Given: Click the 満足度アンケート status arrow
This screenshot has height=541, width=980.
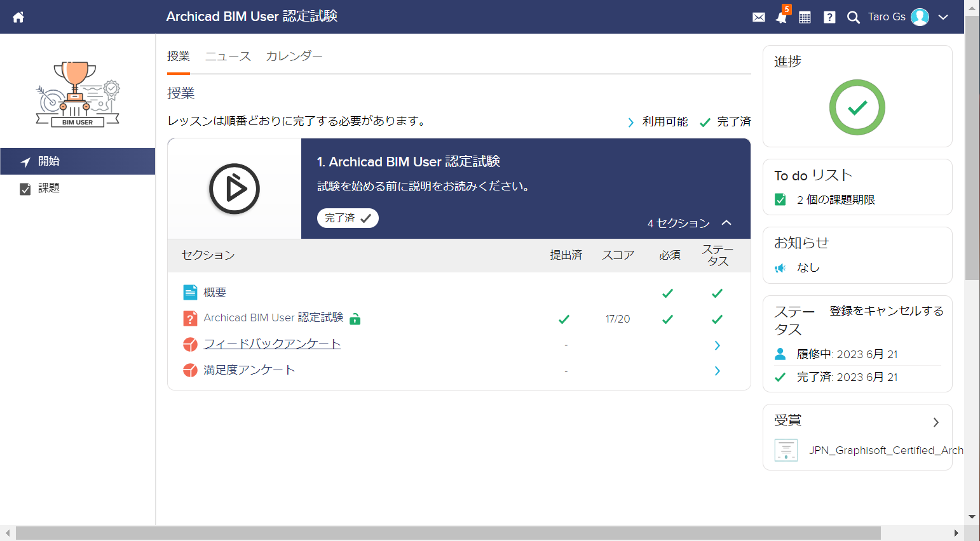Looking at the screenshot, I should 718,371.
